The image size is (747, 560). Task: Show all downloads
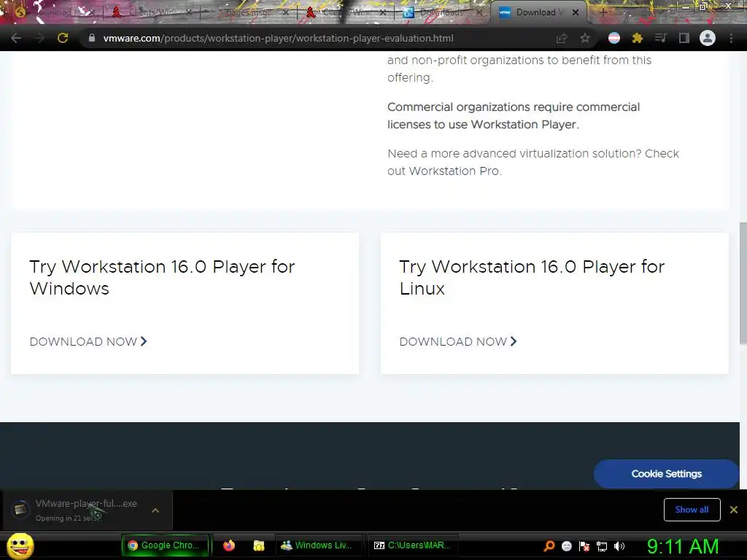(x=692, y=510)
